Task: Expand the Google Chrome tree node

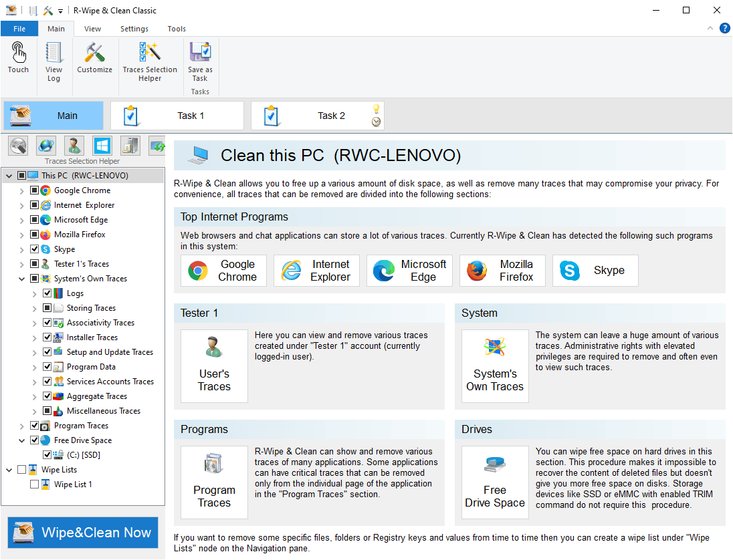Action: pyautogui.click(x=21, y=190)
